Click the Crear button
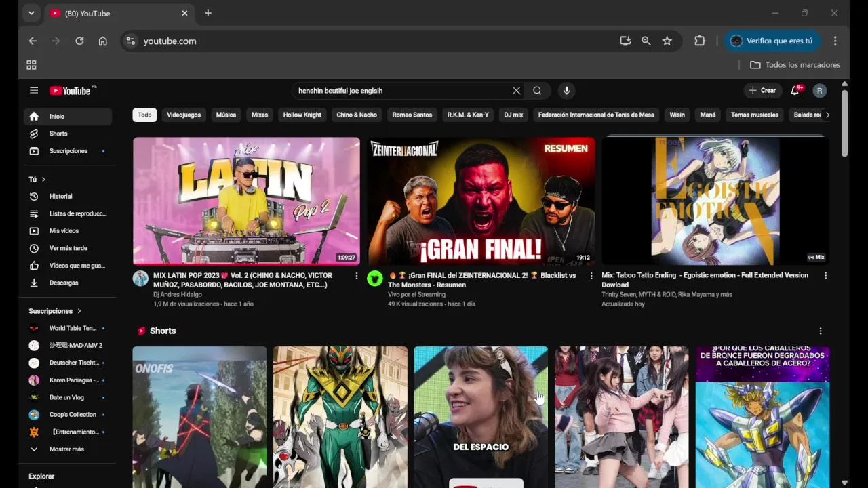 (762, 91)
